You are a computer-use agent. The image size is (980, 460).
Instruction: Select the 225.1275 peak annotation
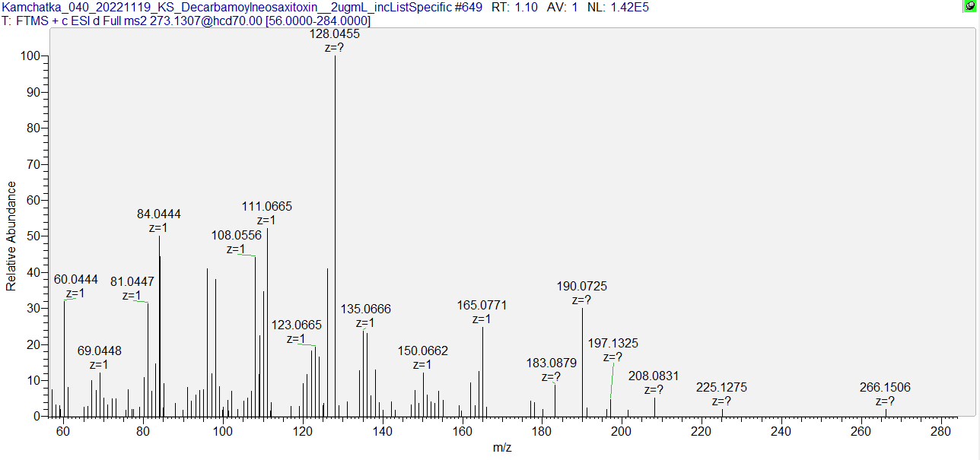click(x=721, y=388)
